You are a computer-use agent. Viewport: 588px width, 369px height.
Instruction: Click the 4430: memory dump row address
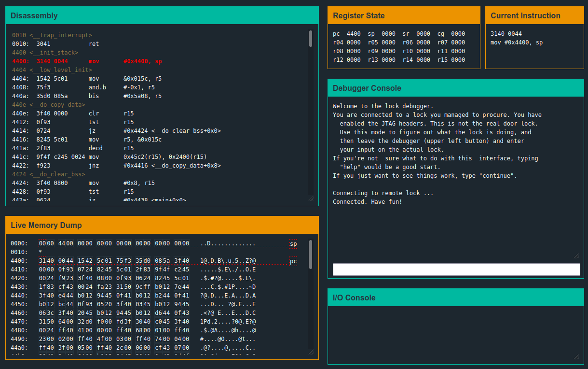click(19, 287)
